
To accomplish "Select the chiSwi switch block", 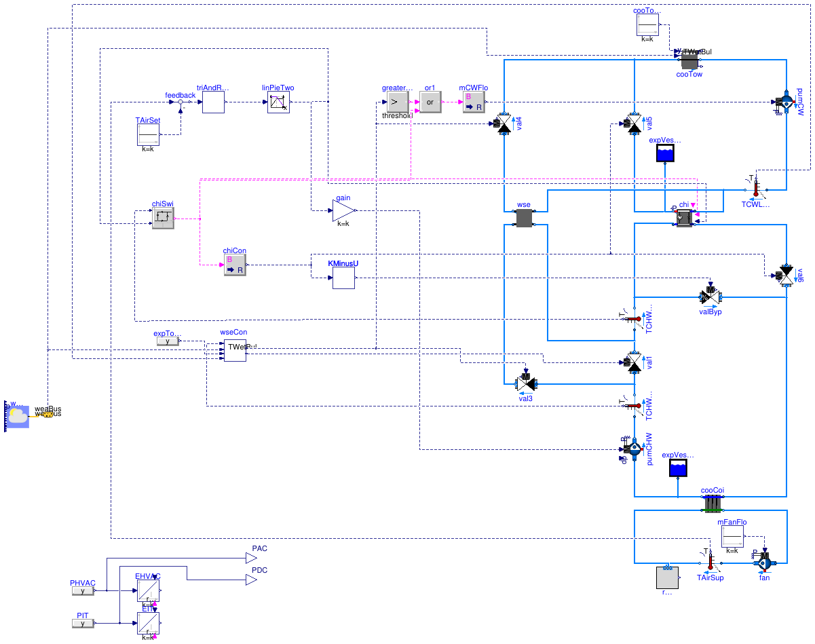I will click(x=163, y=218).
